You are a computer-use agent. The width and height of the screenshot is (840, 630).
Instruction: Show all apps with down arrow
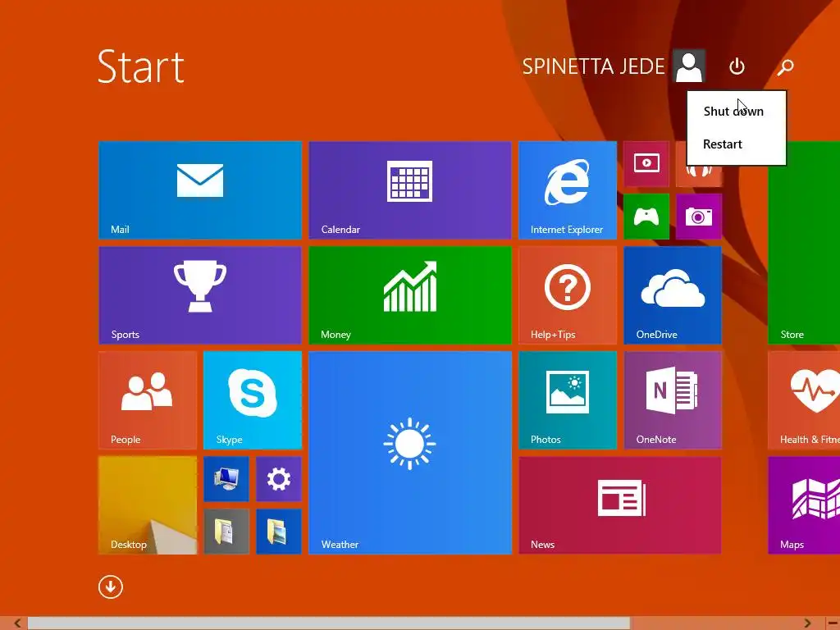111,587
